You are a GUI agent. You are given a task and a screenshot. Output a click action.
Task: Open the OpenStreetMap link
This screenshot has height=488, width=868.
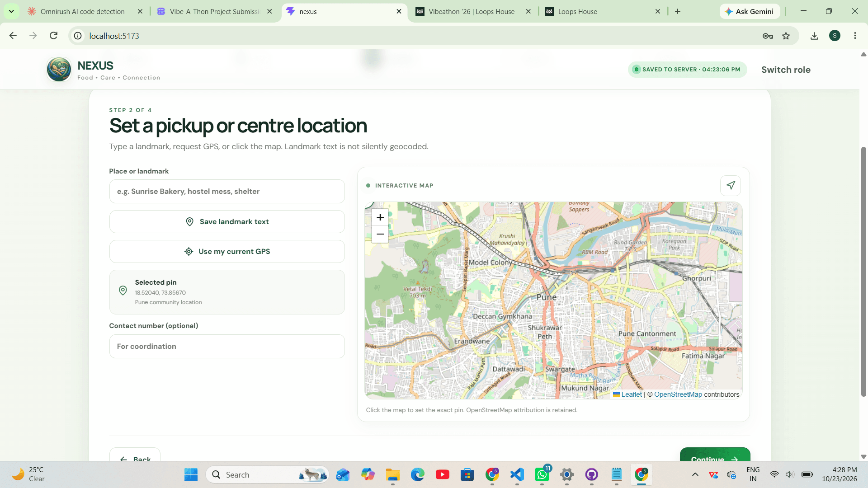[678, 394]
